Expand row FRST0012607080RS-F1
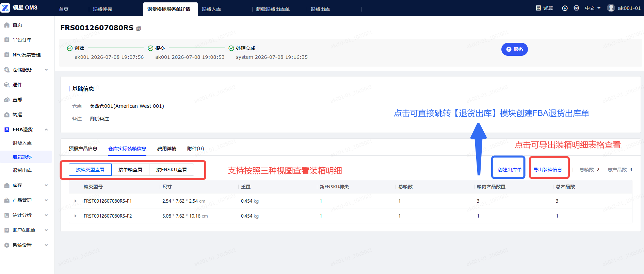This screenshot has height=274, width=644. pos(76,201)
